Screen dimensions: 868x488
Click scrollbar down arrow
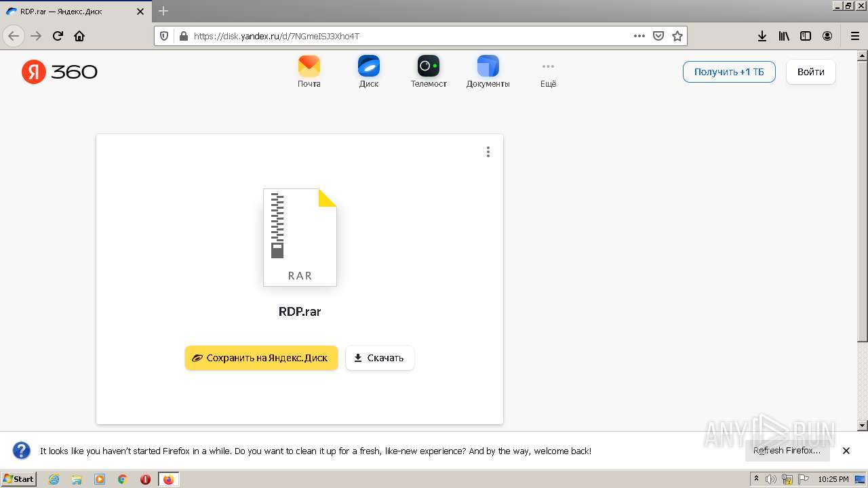[x=863, y=426]
